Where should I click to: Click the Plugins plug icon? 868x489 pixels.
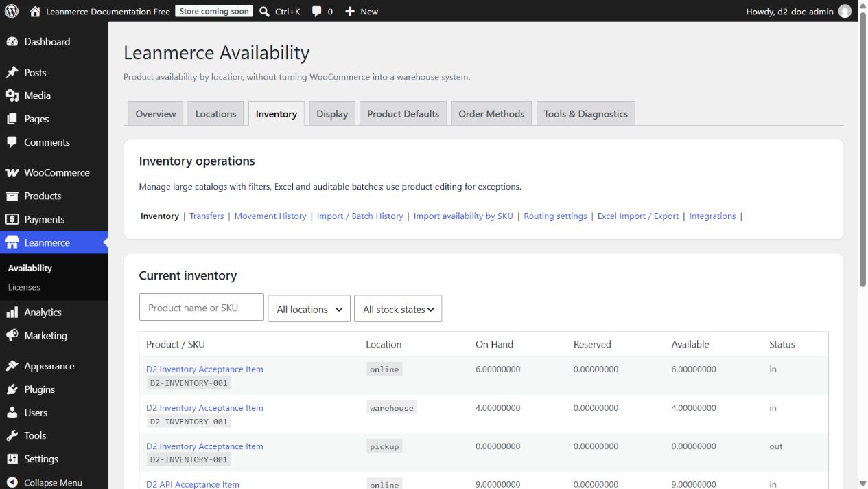pos(12,389)
